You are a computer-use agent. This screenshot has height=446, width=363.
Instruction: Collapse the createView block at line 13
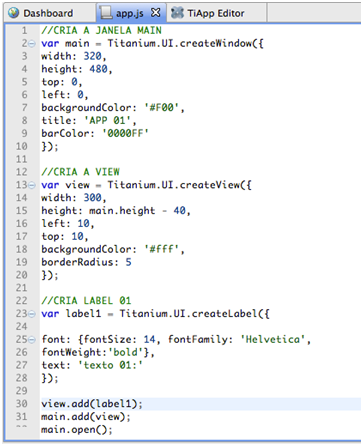pos(32,185)
